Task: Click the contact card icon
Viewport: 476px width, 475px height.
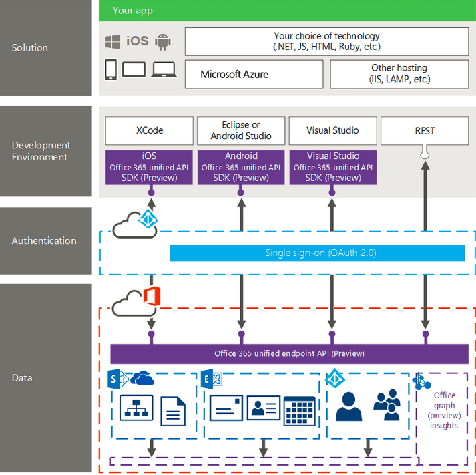Action: coord(264,408)
